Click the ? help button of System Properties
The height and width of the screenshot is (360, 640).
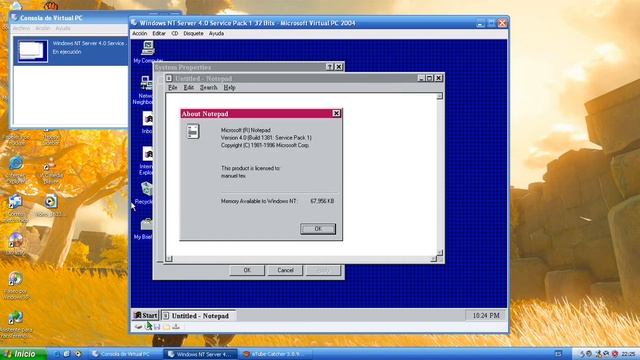point(330,67)
